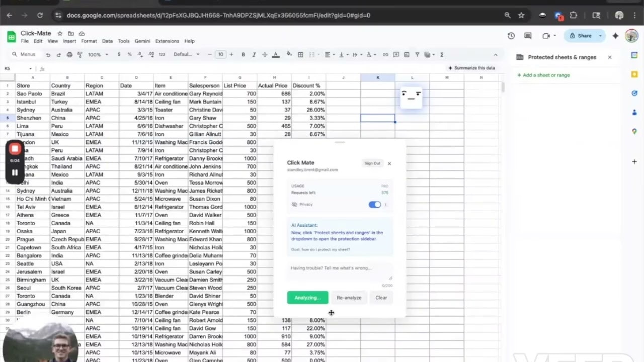The height and width of the screenshot is (362, 644).
Task: Insert comment from the toolbar
Action: coord(396,54)
